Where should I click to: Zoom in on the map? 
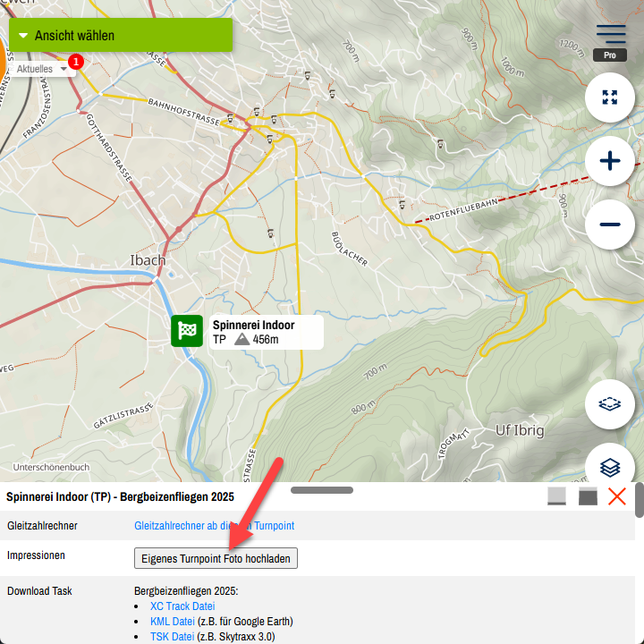click(x=610, y=161)
